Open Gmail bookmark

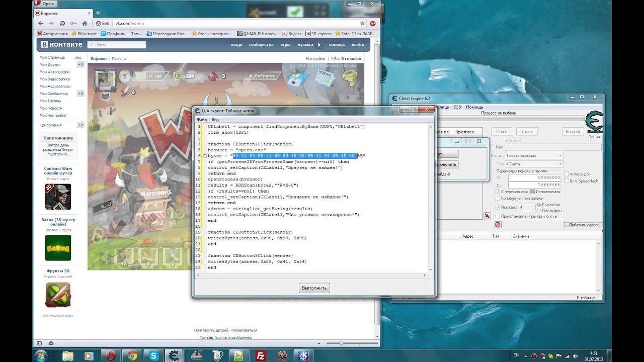pyautogui.click(x=211, y=34)
